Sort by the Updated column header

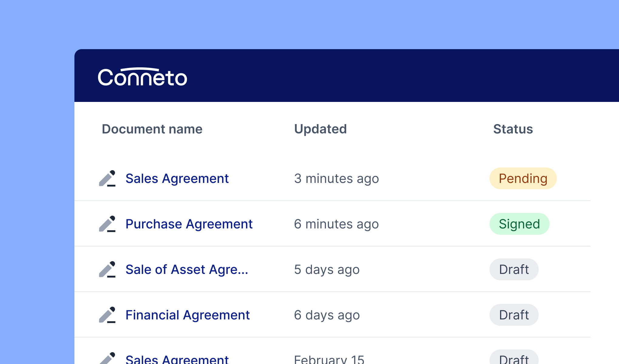click(321, 129)
